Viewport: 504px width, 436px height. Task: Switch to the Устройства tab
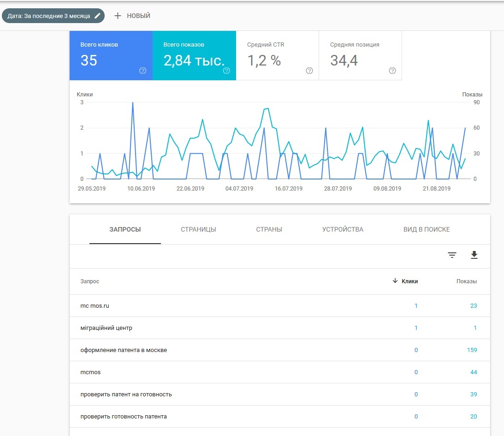343,229
